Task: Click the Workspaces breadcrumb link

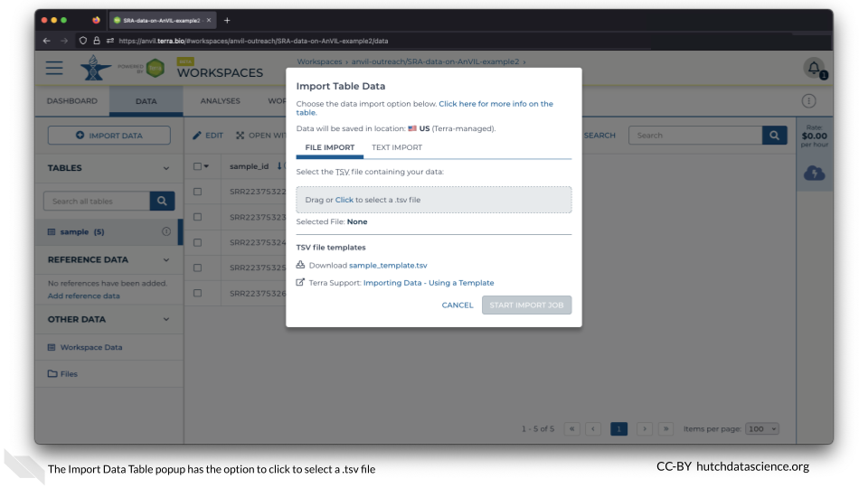Action: click(319, 61)
